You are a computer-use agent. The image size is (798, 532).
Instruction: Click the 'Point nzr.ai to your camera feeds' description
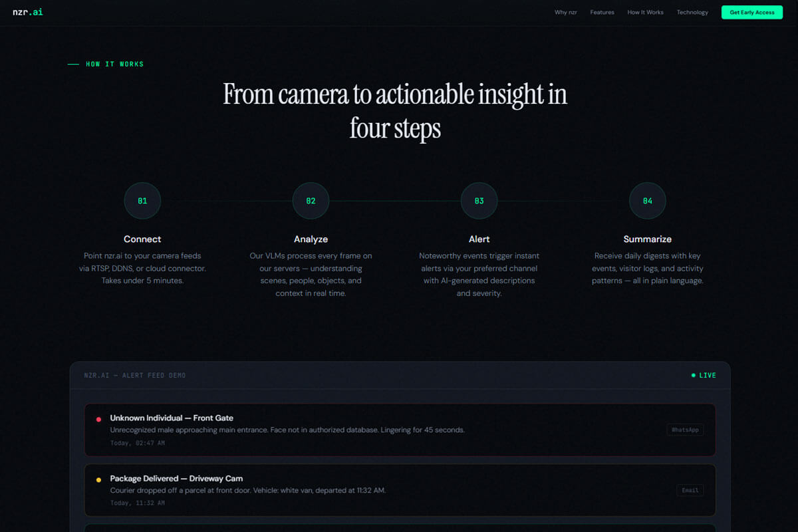click(142, 268)
